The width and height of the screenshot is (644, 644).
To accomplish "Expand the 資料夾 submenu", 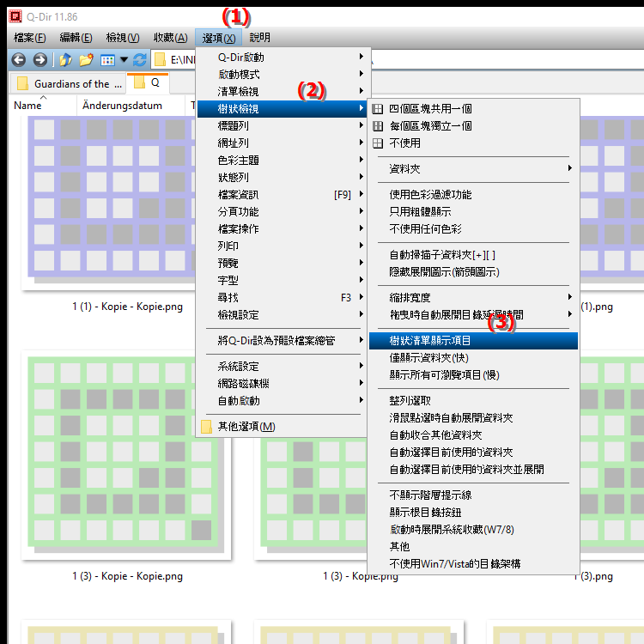I will pyautogui.click(x=473, y=169).
